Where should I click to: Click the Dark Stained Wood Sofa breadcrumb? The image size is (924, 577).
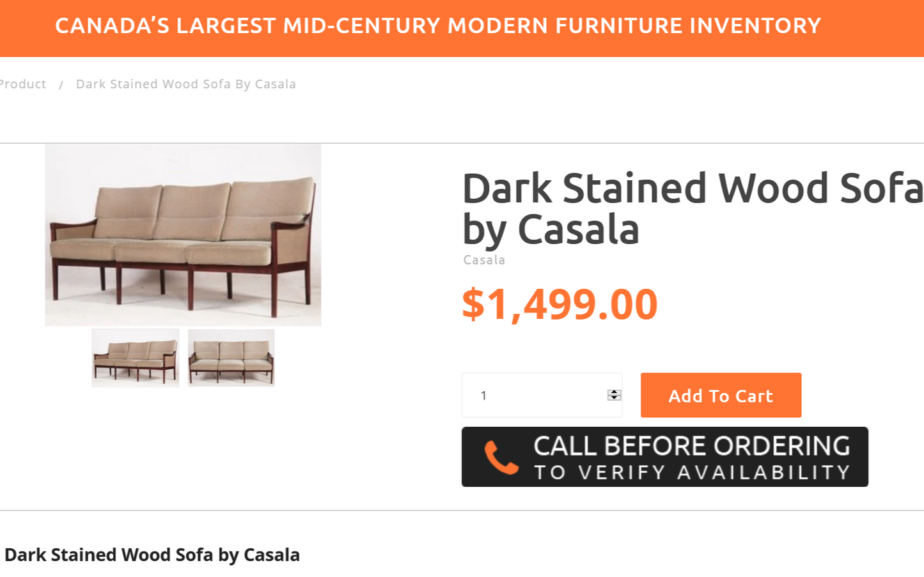185,84
